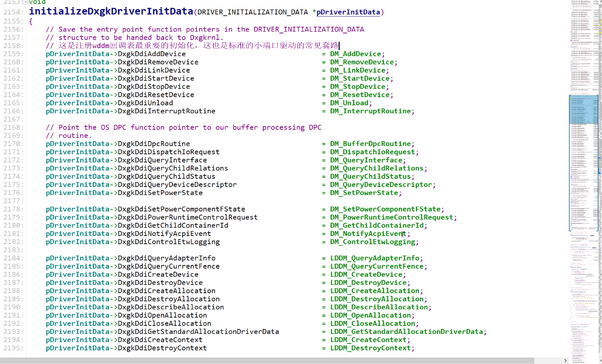Click DxgkDdiDestroyDevice member name
Screen dimensions: 602x364
coord(160,283)
